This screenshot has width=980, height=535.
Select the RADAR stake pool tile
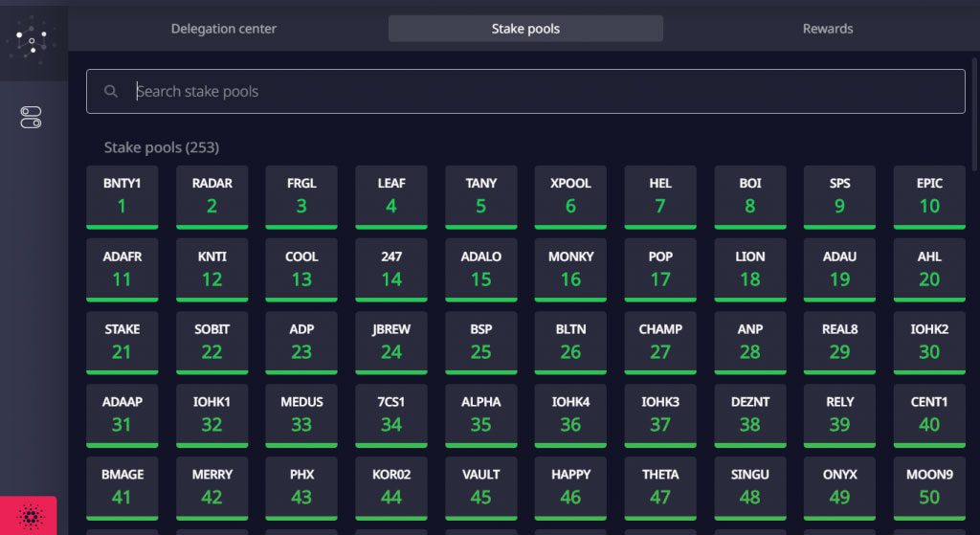point(212,197)
